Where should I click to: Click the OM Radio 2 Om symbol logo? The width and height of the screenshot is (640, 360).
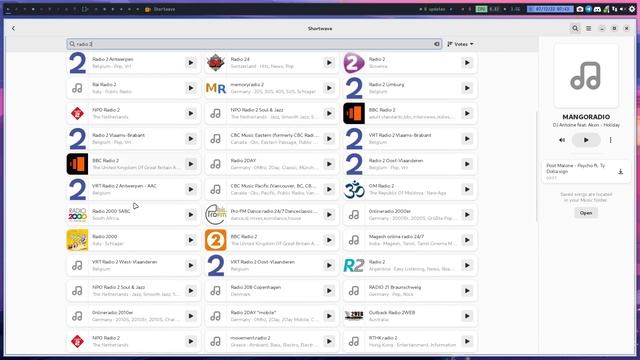click(x=353, y=189)
